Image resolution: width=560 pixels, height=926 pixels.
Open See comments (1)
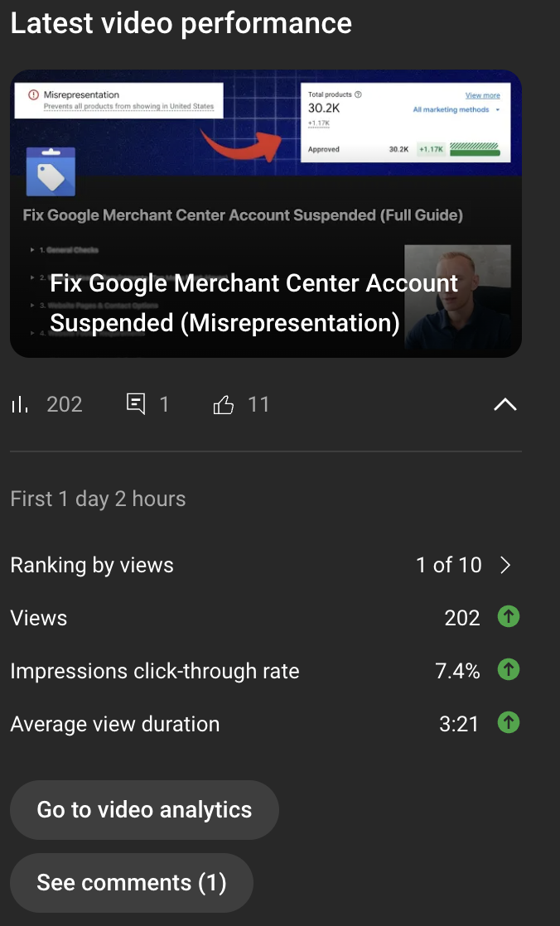(x=131, y=882)
